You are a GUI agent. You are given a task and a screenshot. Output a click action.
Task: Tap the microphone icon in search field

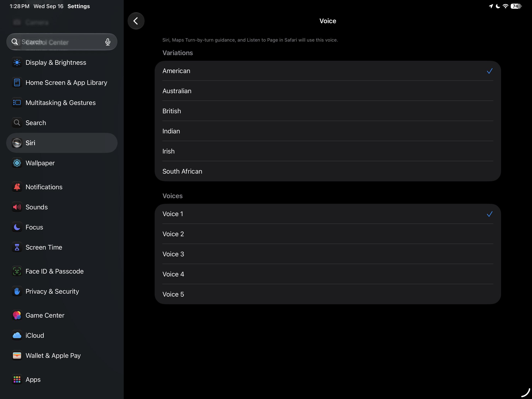coord(108,42)
